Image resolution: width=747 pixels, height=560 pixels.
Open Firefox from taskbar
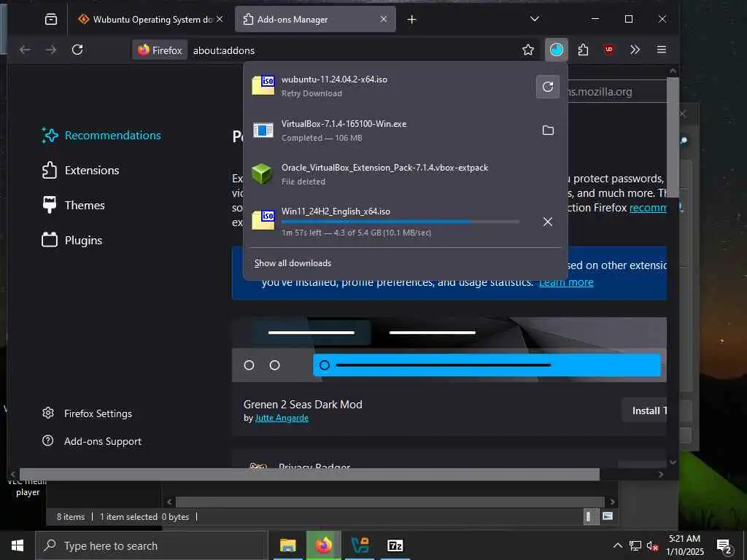coord(323,545)
